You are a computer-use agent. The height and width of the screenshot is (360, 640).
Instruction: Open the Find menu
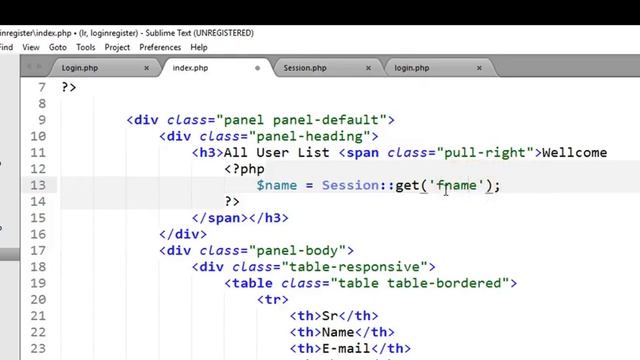coord(6,47)
